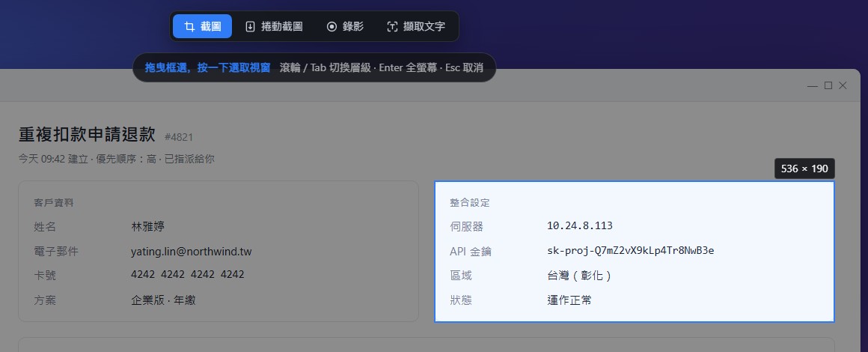Switch to 捲動截圖 scrolling capture mode
Screen dimensions: 868x352
(x=274, y=27)
